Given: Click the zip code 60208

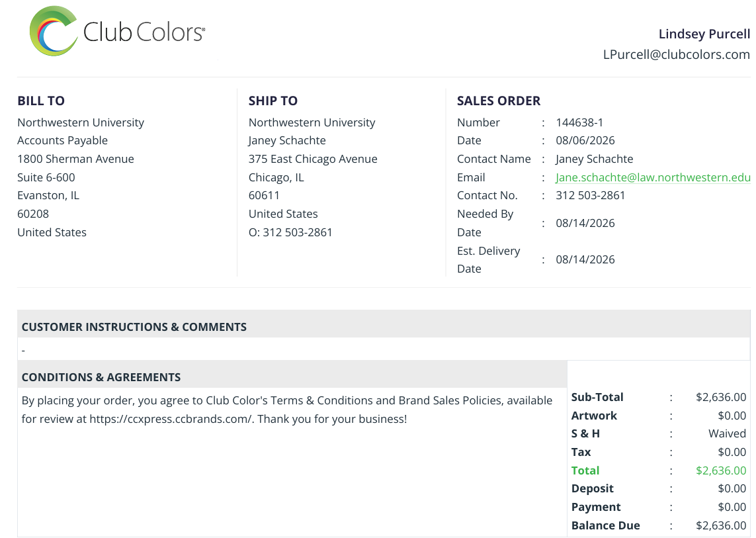Looking at the screenshot, I should (x=33, y=214).
